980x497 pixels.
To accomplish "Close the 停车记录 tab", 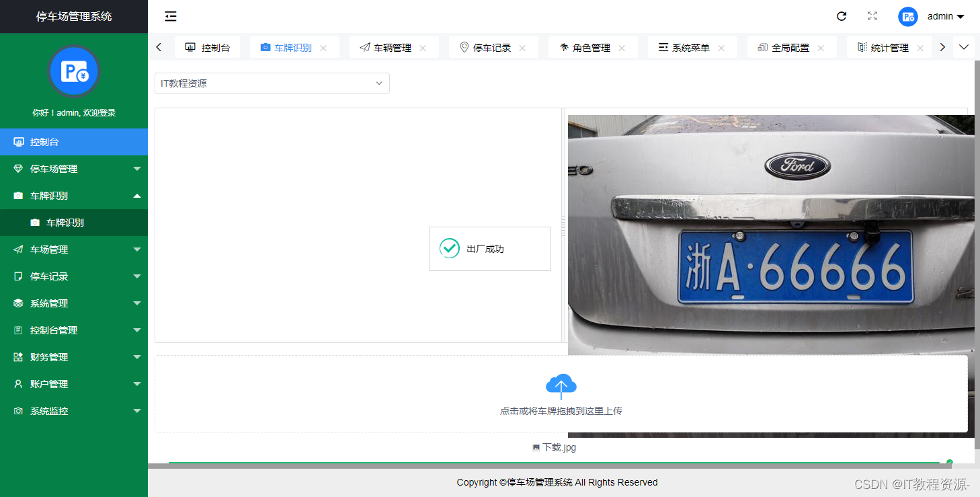I will point(522,48).
